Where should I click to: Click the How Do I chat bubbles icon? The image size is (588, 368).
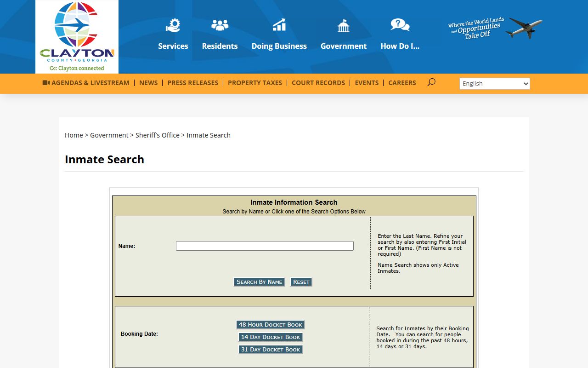[400, 25]
